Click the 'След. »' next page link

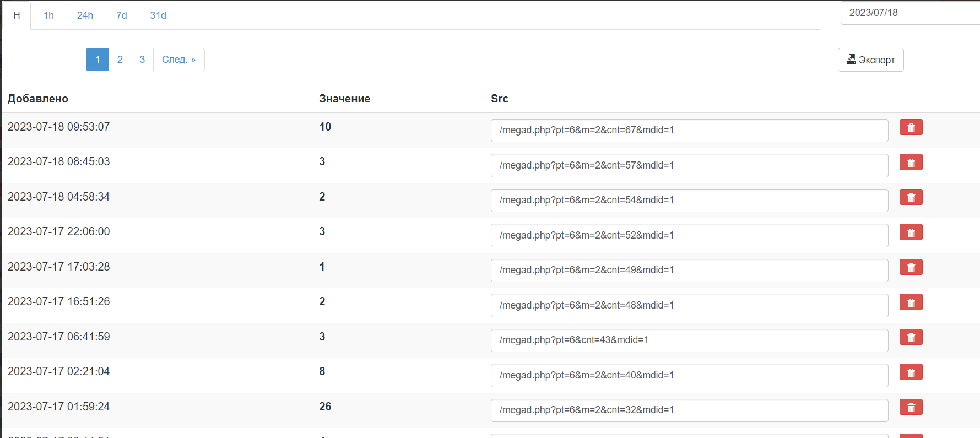click(178, 60)
